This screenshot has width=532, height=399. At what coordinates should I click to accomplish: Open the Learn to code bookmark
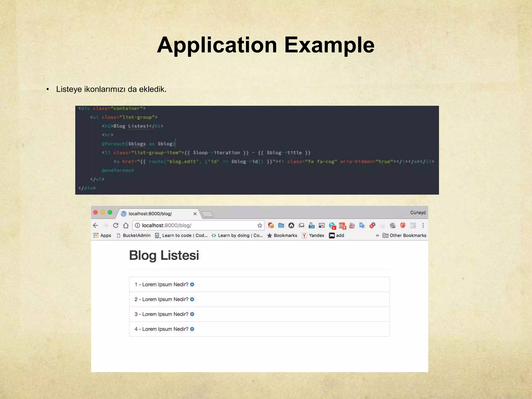(181, 235)
